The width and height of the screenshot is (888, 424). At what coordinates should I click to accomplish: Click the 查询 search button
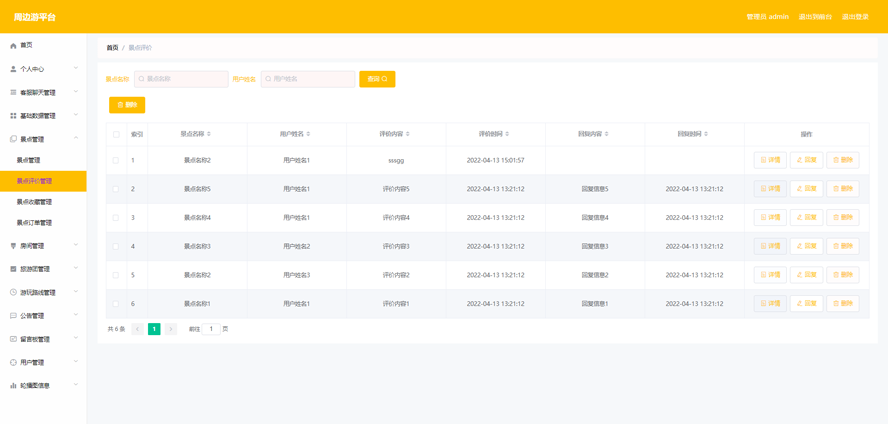[377, 79]
